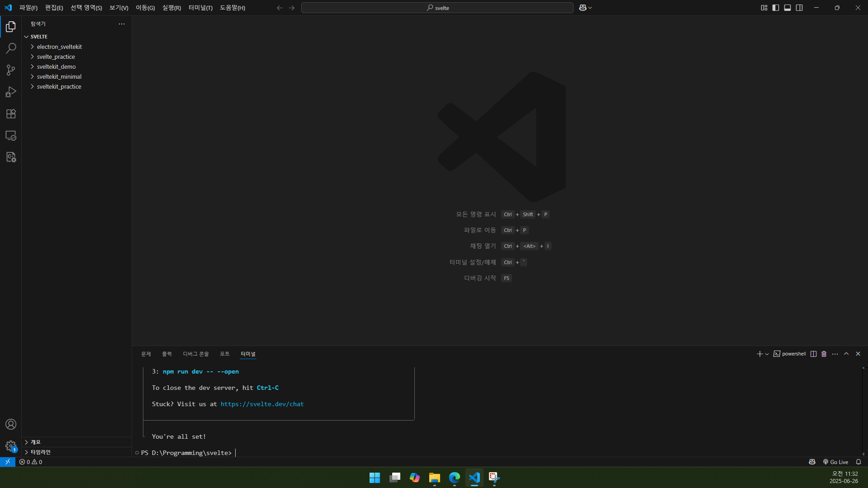Open Copilot status in status bar
868x488 pixels.
(x=812, y=462)
